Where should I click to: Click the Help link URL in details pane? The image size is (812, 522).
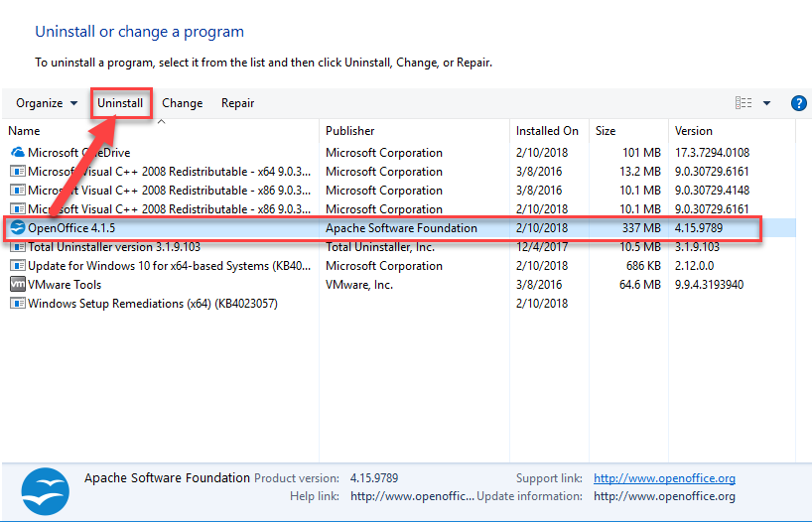click(x=412, y=496)
